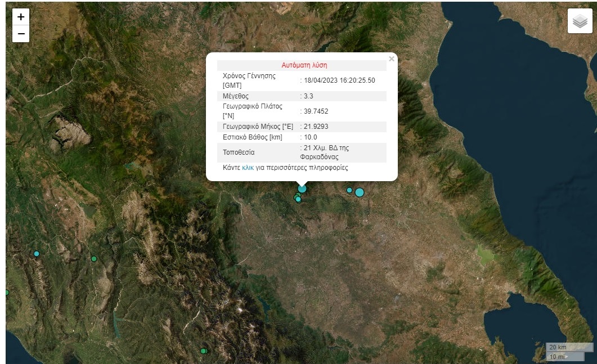The height and width of the screenshot is (364, 597).
Task: Pick the cyan earthquake marker in the far west
Action: click(37, 254)
